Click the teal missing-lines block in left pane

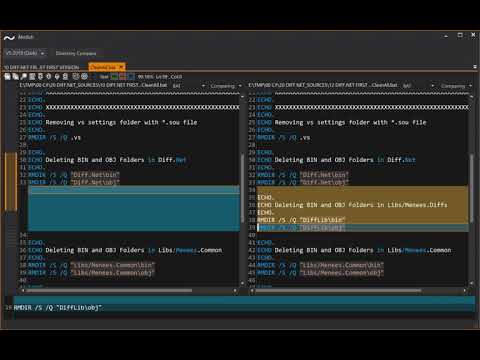(x=134, y=209)
